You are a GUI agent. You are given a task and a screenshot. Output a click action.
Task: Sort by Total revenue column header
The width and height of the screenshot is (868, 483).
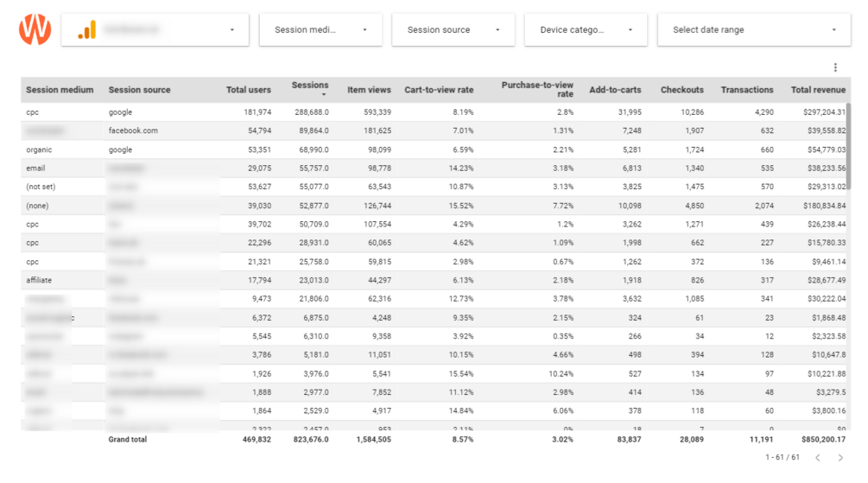click(818, 90)
